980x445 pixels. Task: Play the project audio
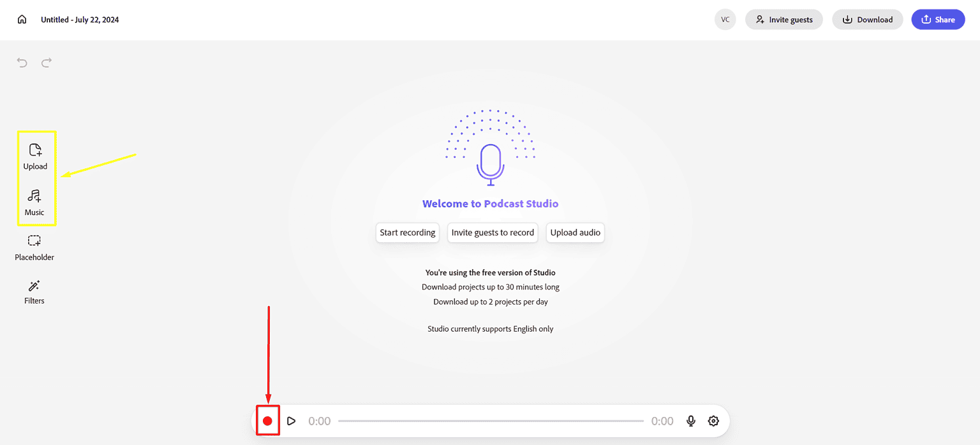[x=292, y=421]
